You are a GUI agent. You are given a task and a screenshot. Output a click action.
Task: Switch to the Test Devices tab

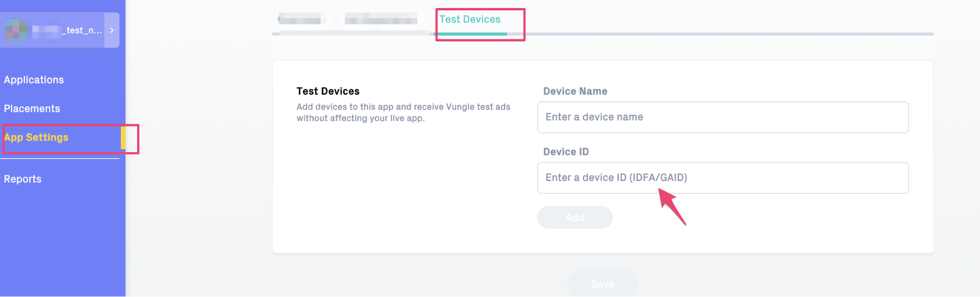(x=470, y=20)
